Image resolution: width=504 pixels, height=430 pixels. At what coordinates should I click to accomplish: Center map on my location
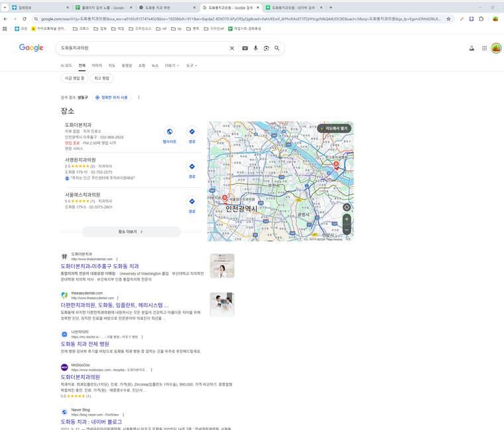coord(346,208)
